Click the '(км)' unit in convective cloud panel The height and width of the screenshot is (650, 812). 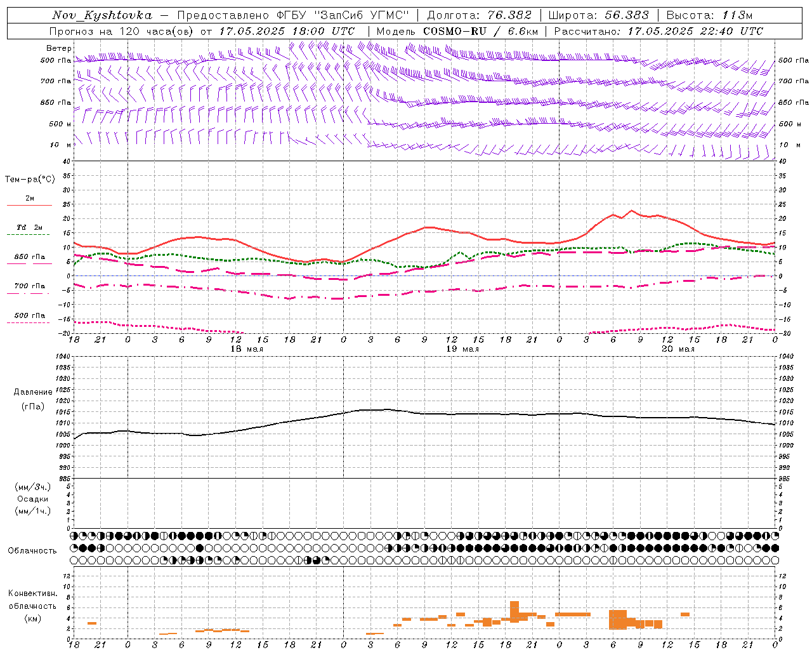pyautogui.click(x=32, y=618)
